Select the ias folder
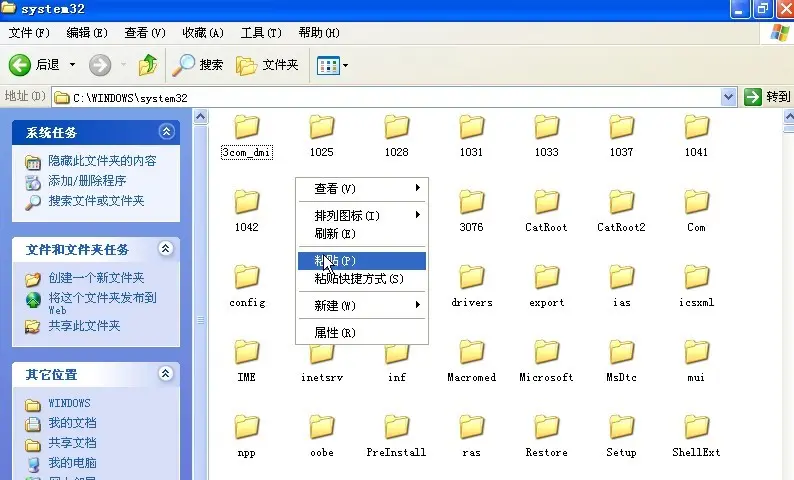The image size is (794, 480). click(621, 286)
